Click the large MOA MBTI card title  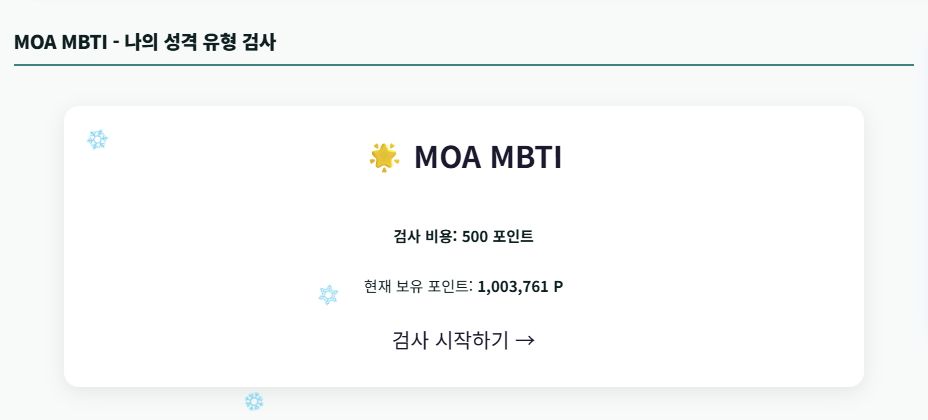click(x=487, y=157)
